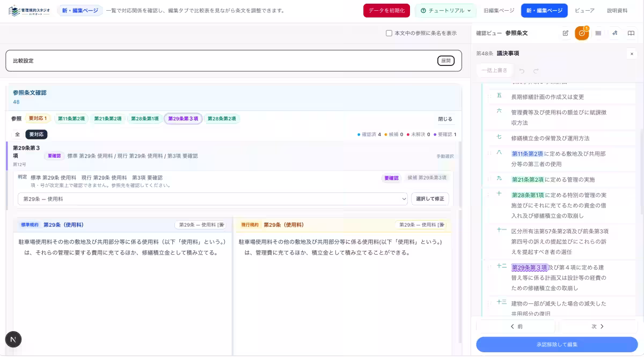Open the book icon in 確認ビュー header
Viewport: 644px width, 357px height.
[x=631, y=33]
